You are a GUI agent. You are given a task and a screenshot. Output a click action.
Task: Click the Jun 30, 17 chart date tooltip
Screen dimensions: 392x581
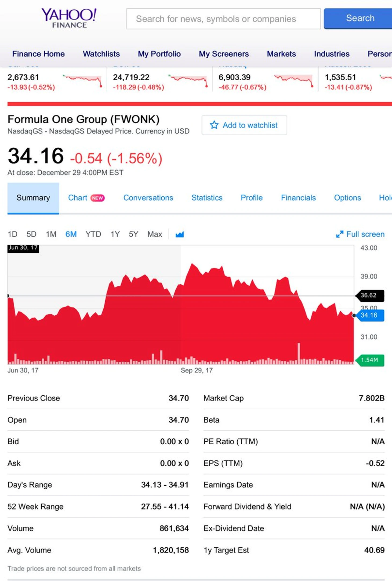click(23, 248)
